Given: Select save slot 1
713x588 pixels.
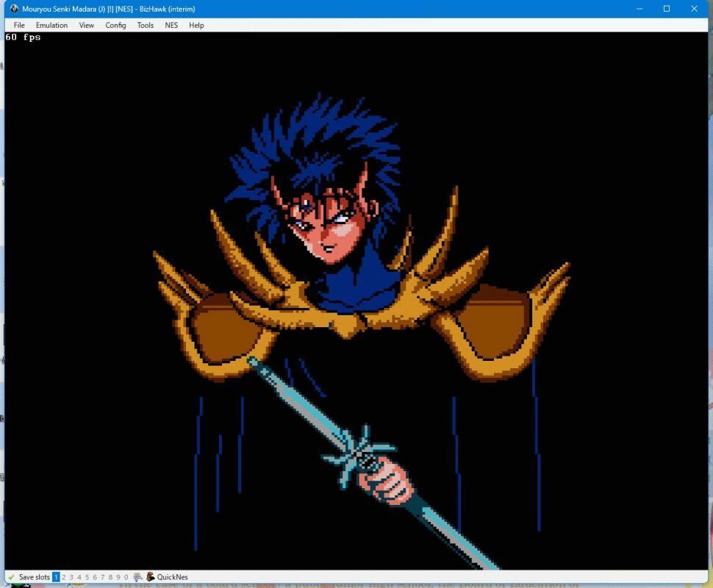Looking at the screenshot, I should [56, 577].
